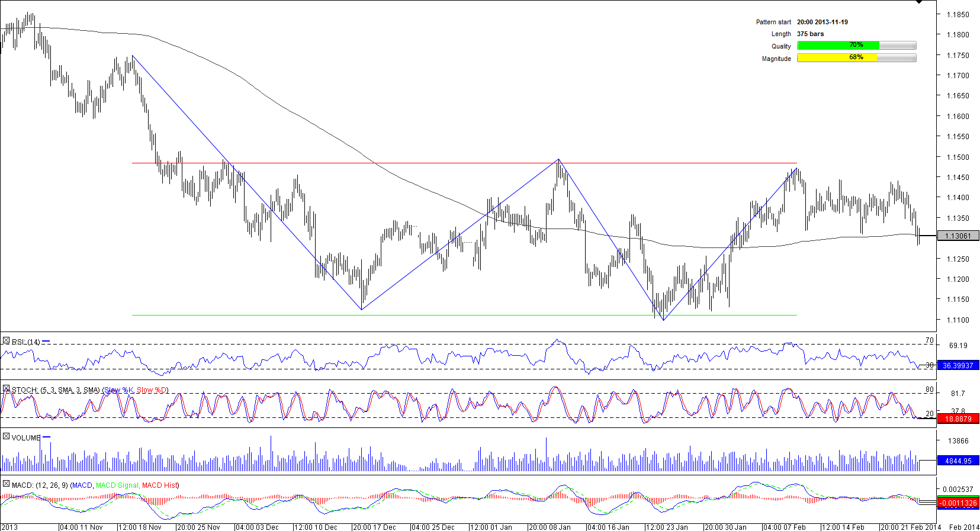Select the current price label 1.13061
Image resolution: width=980 pixels, height=531 pixels.
tap(957, 236)
